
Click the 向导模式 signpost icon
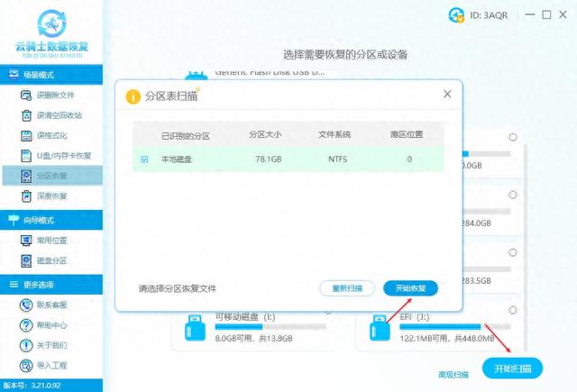point(14,220)
